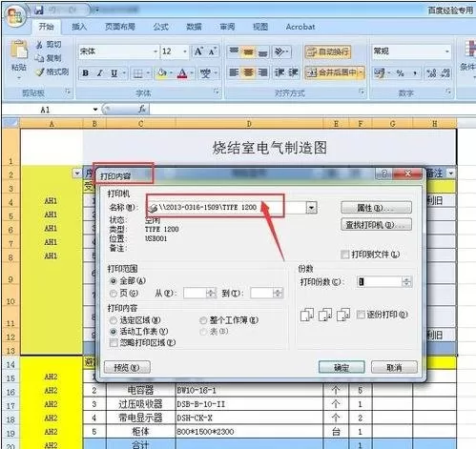Click the 预览 (Preview) button
The width and height of the screenshot is (476, 449).
(127, 368)
